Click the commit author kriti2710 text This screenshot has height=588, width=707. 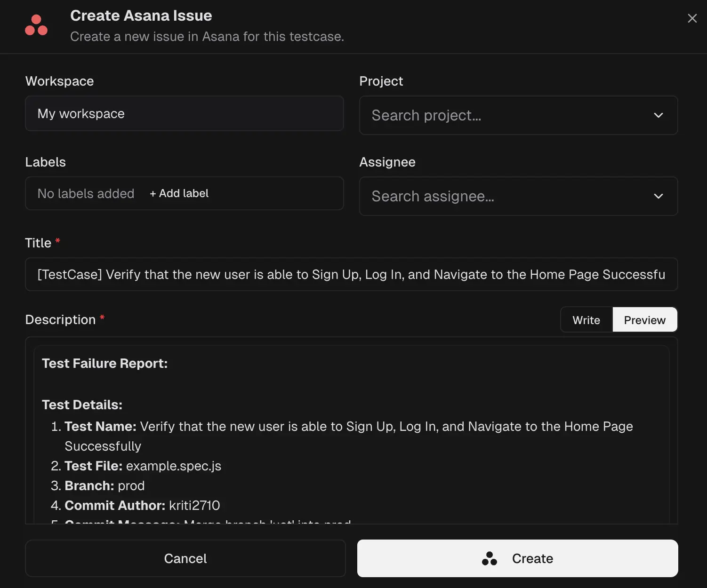(194, 505)
